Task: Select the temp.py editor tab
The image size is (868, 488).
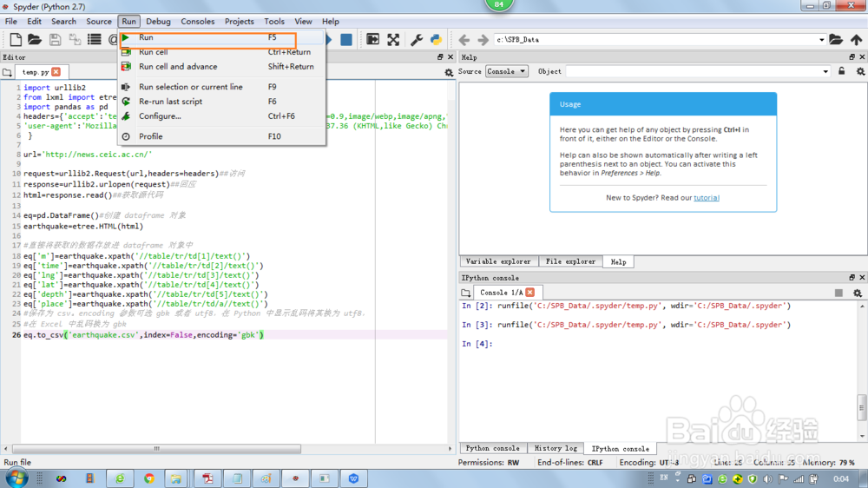Action: (36, 72)
